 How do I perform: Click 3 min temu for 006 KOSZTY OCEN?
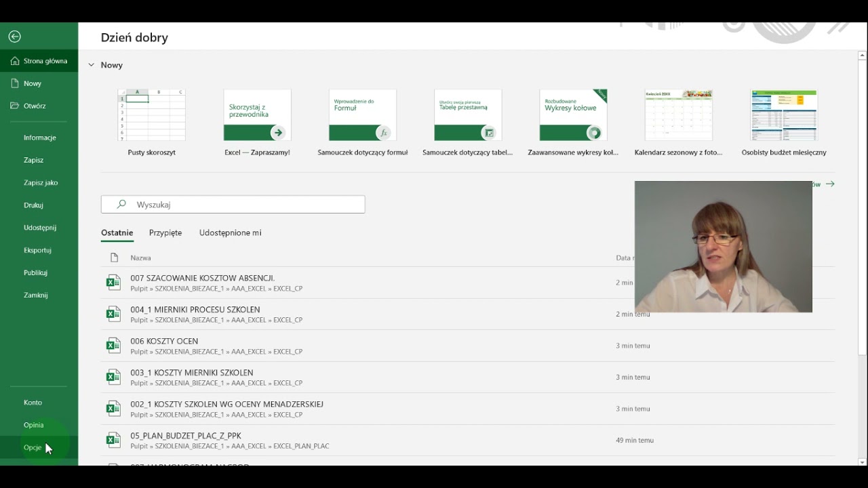click(x=633, y=346)
